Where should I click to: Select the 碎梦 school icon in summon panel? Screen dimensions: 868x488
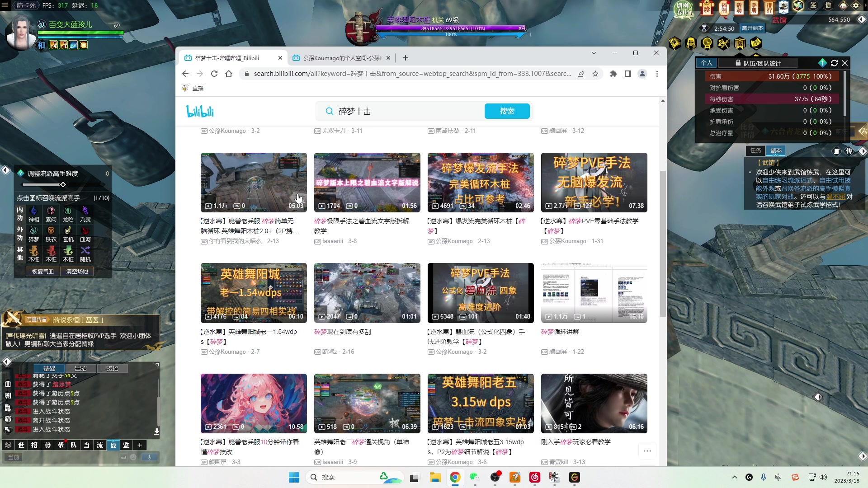[34, 230]
